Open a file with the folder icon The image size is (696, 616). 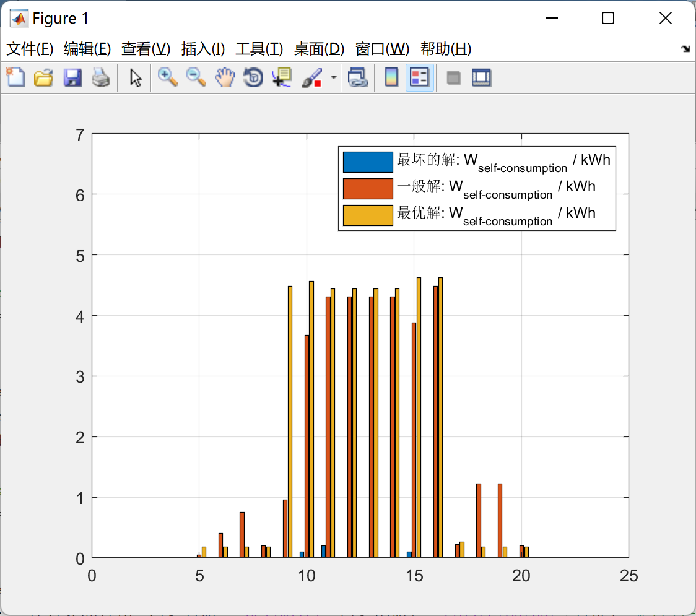[43, 78]
